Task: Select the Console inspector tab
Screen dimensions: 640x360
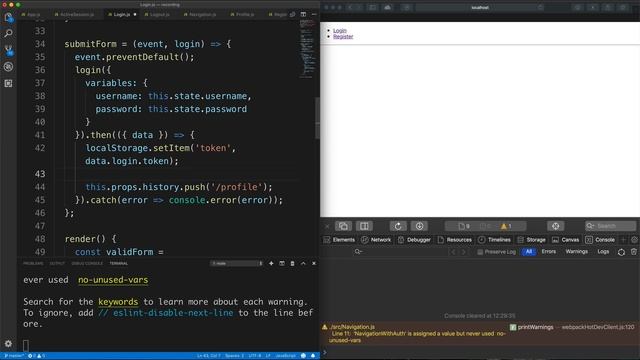Action: click(600, 240)
